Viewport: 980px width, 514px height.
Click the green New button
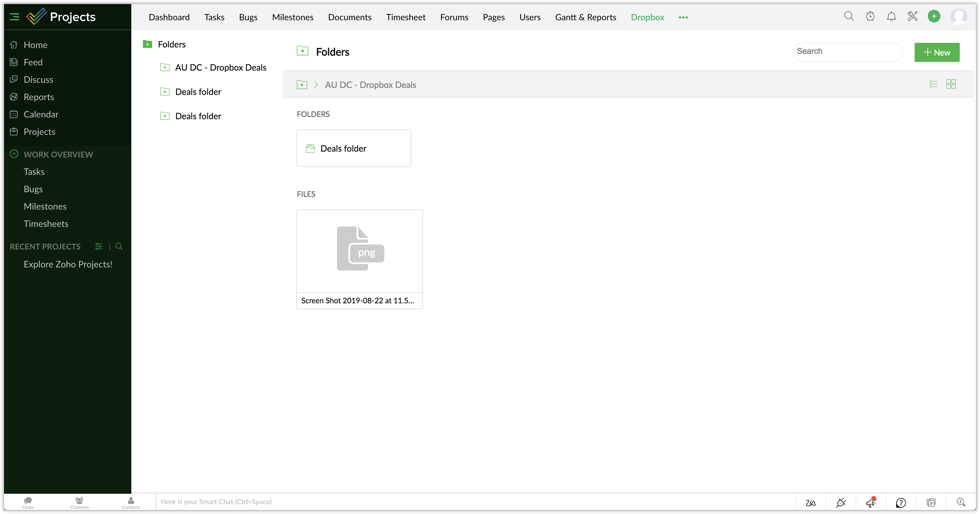click(x=937, y=53)
